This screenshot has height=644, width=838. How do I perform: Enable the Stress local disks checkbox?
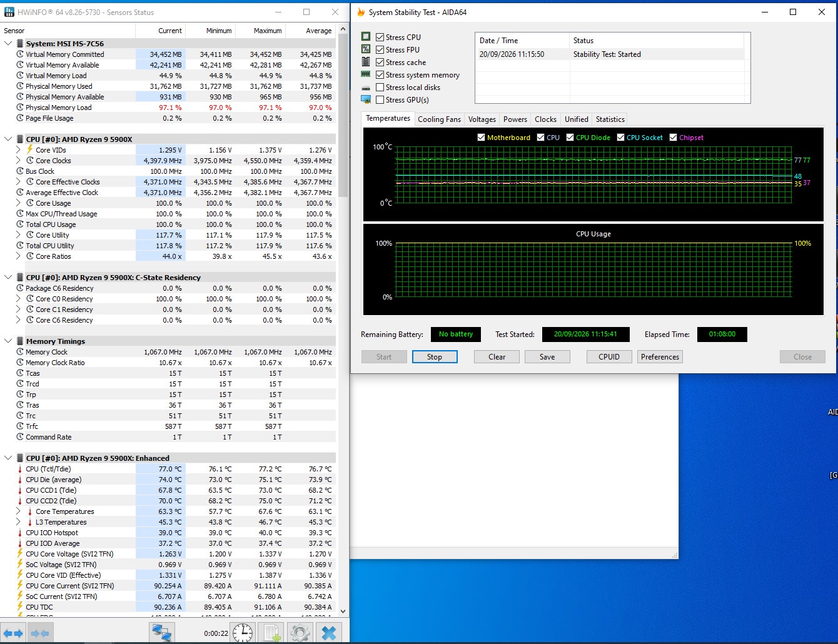tap(380, 87)
